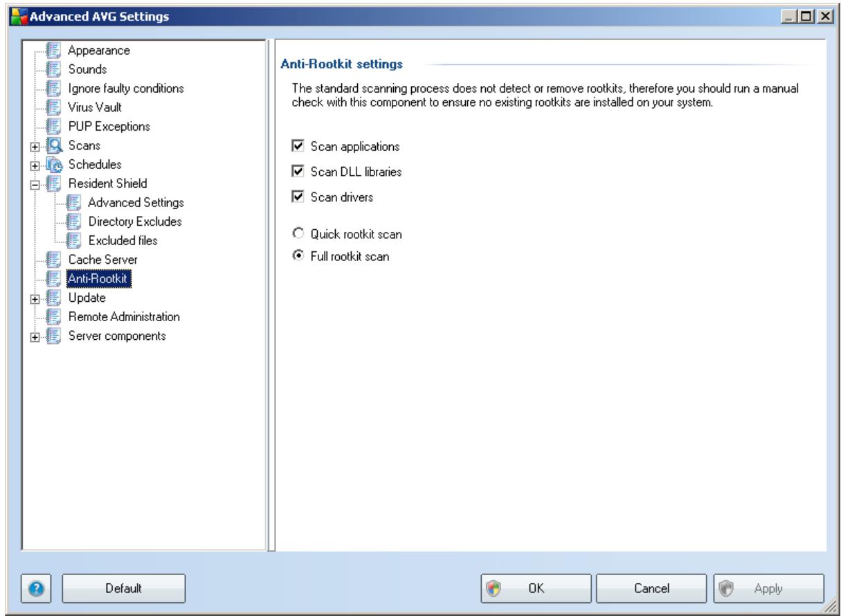Select Update in the tree
The width and height of the screenshot is (841, 616).
(x=87, y=298)
